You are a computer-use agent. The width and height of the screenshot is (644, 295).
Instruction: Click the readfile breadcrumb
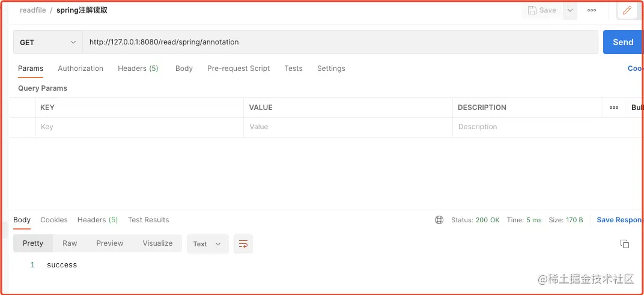pos(33,10)
